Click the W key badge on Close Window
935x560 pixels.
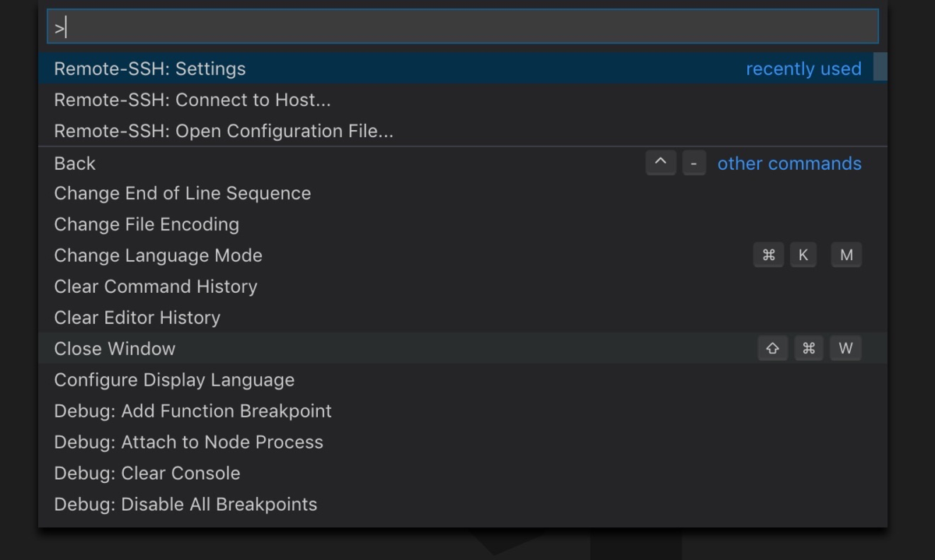pos(846,348)
